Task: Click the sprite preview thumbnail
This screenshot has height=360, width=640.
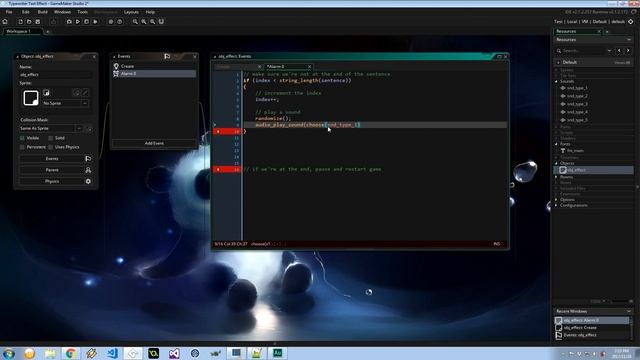Action: [31, 98]
